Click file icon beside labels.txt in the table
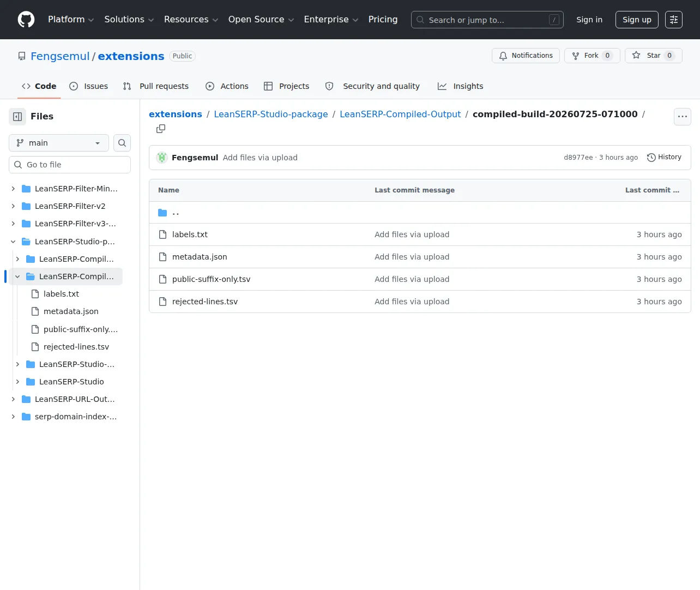Image resolution: width=700 pixels, height=590 pixels. (x=162, y=234)
